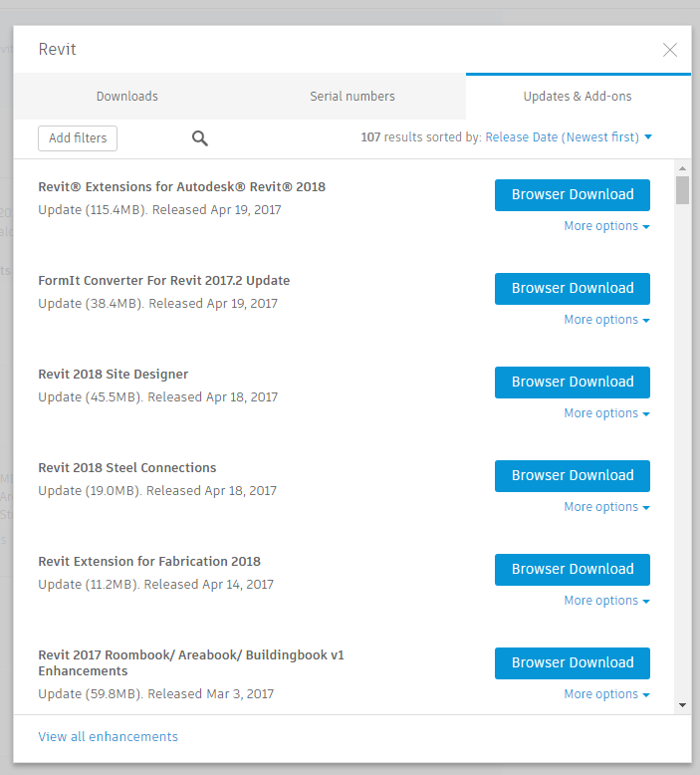
Task: Open the View all enhancements link
Action: click(109, 737)
